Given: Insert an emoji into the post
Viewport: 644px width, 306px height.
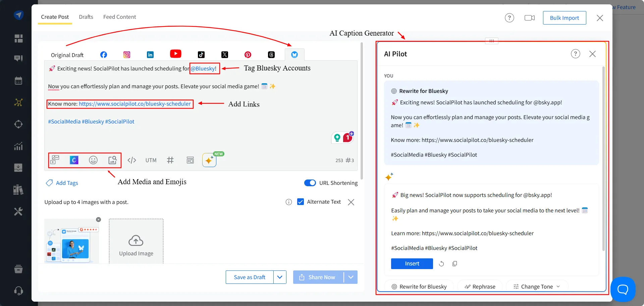Looking at the screenshot, I should pos(93,160).
